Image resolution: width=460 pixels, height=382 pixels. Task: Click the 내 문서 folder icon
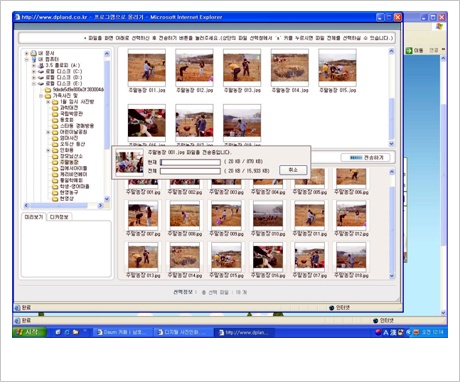34,53
